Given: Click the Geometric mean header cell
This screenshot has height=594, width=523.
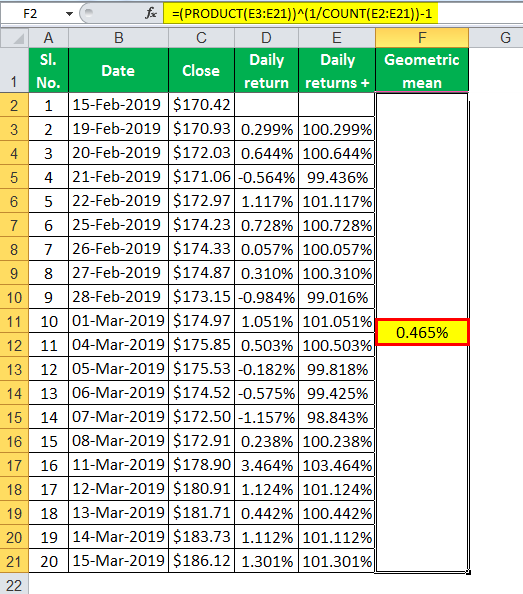Looking at the screenshot, I should pyautogui.click(x=422, y=70).
